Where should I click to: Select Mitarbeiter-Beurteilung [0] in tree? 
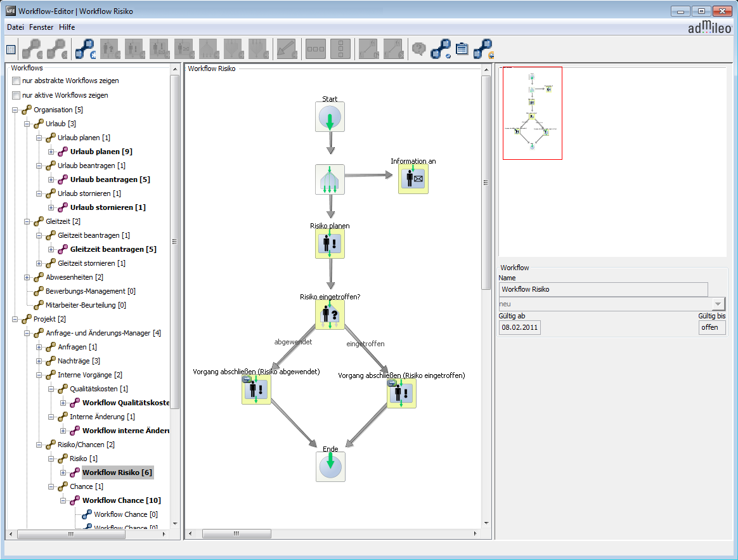click(86, 305)
